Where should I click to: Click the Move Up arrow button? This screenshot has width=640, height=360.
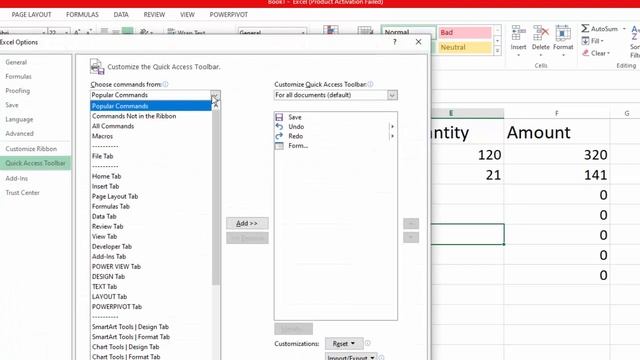click(x=411, y=223)
